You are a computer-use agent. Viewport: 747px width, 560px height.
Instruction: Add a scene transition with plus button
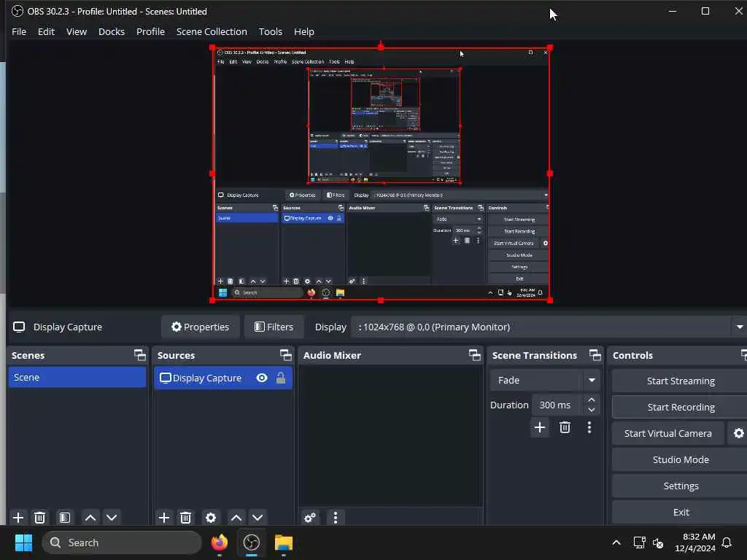pyautogui.click(x=540, y=427)
